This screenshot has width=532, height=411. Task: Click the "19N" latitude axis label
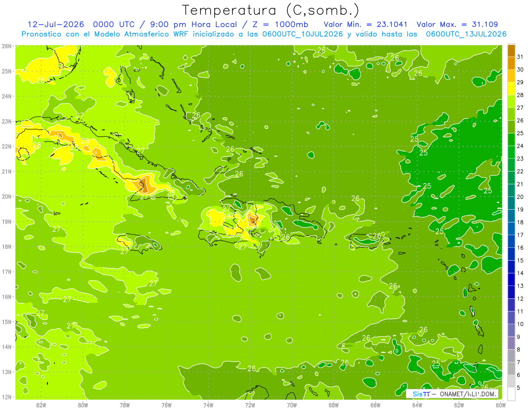7,222
